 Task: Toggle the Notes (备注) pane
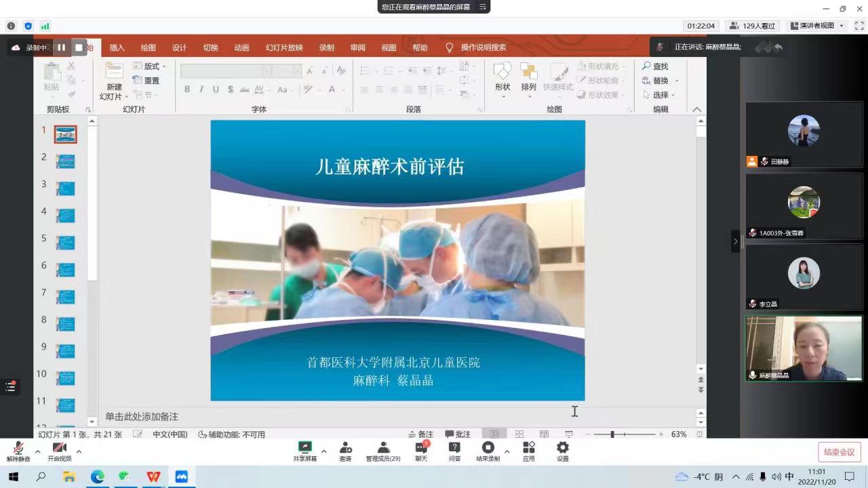point(420,434)
